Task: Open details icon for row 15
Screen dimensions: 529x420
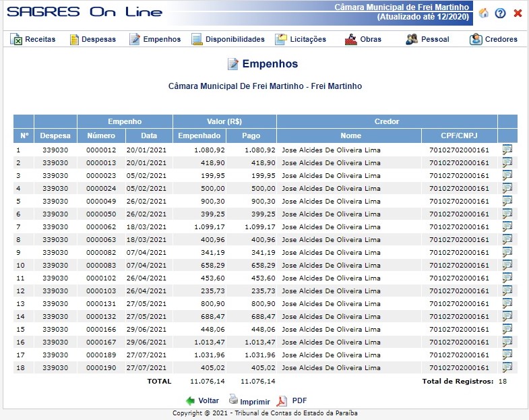Action: coord(507,329)
